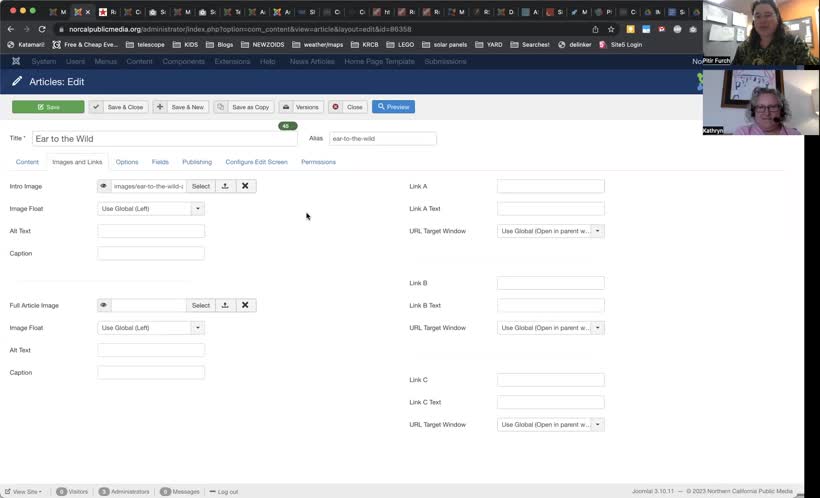Preview the Full Article Image via eye icon

pyautogui.click(x=104, y=305)
